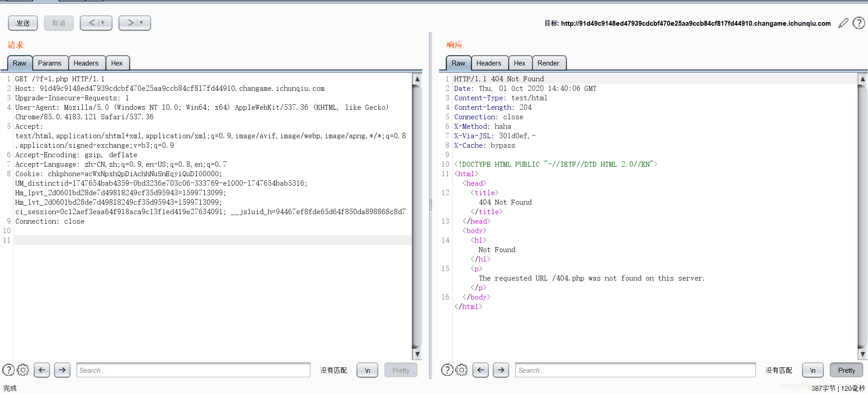Click response scrollbar up arrow

click(863, 79)
